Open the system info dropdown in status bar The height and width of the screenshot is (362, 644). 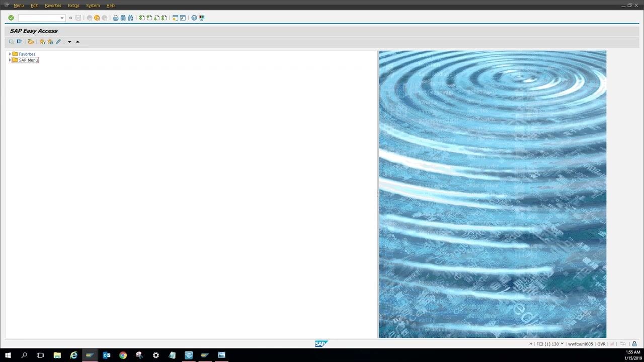[562, 344]
